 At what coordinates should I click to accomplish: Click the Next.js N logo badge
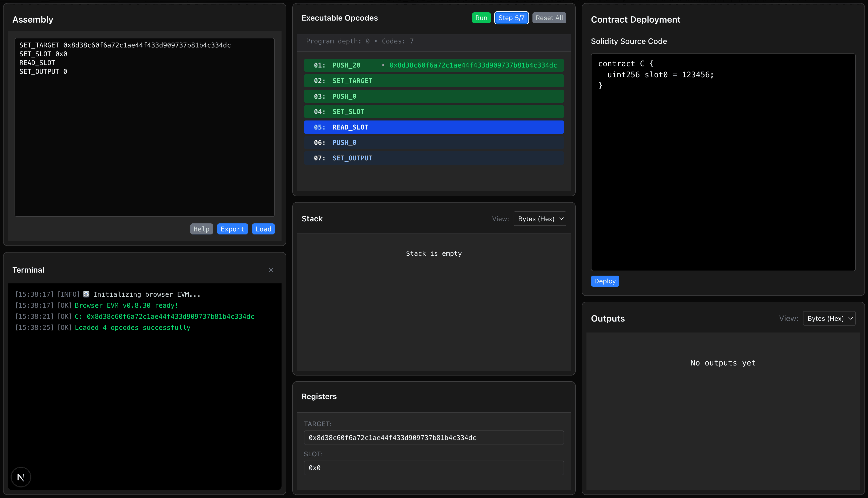pos(21,477)
